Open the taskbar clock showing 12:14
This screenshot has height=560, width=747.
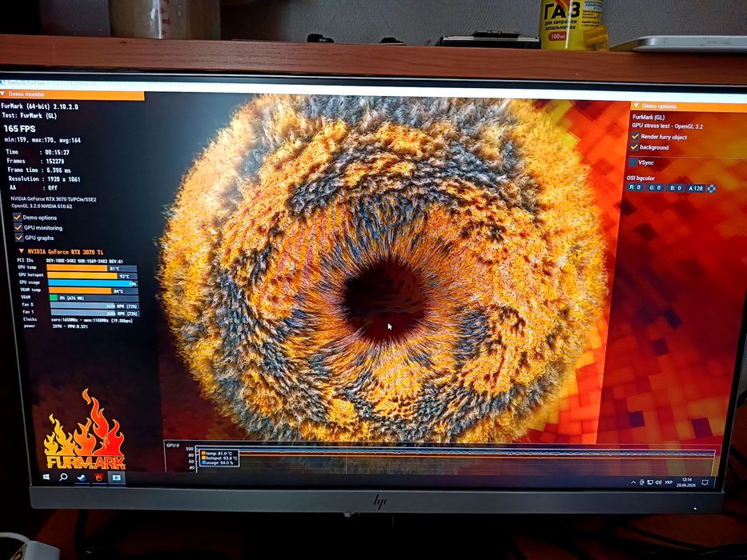[x=686, y=482]
